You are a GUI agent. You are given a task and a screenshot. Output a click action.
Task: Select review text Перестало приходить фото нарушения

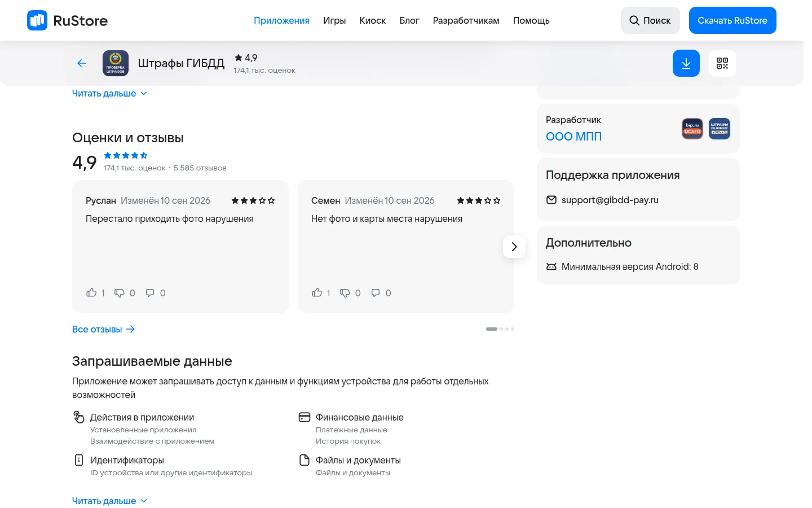[170, 218]
